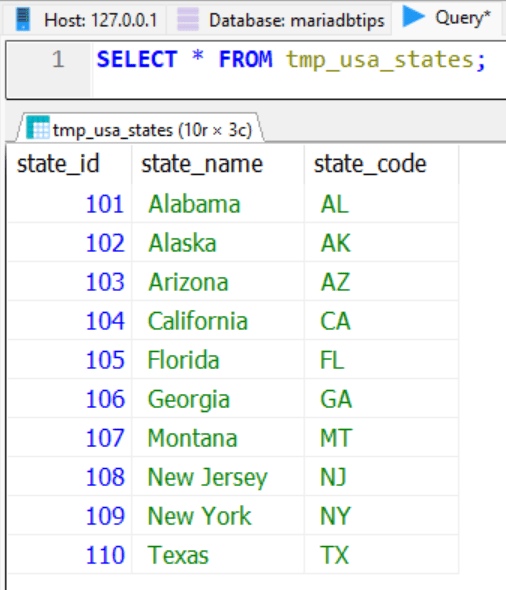
Task: Sort by the state_name column header
Action: 218,164
